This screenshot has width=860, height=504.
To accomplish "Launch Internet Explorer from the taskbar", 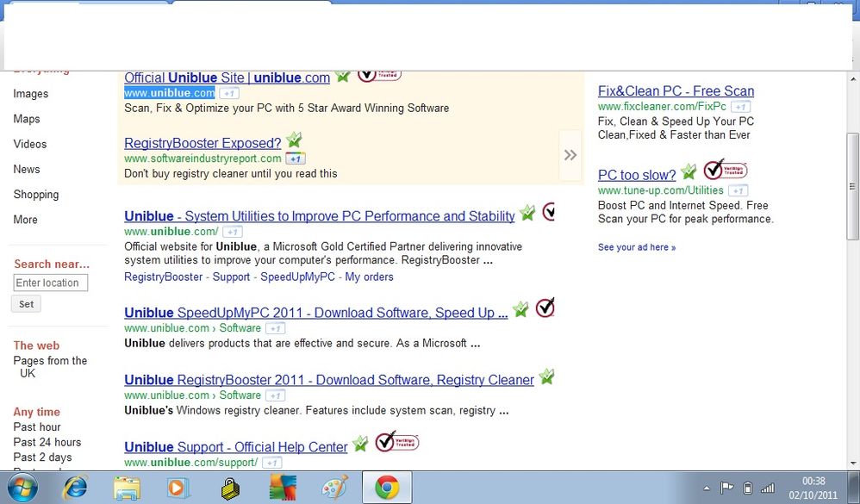I will pos(76,487).
